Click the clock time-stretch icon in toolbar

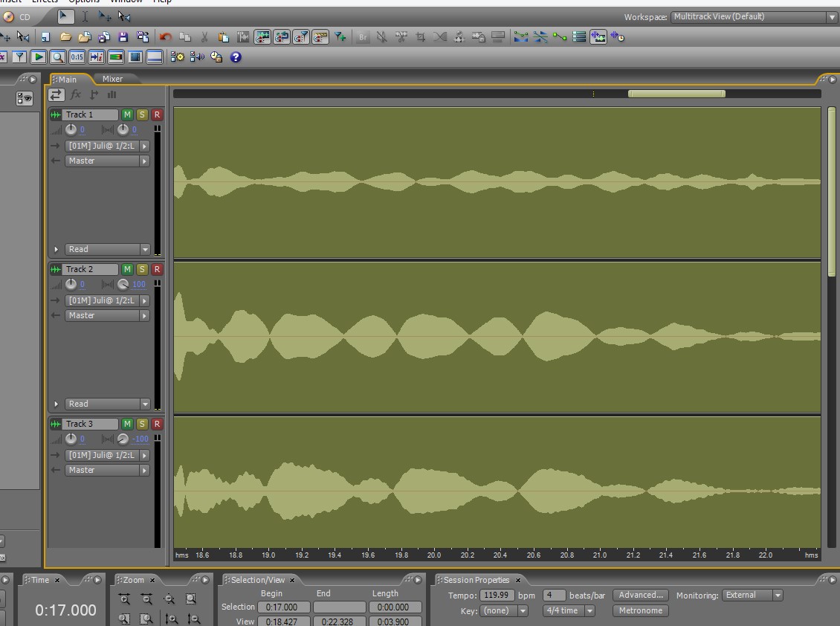(618, 37)
